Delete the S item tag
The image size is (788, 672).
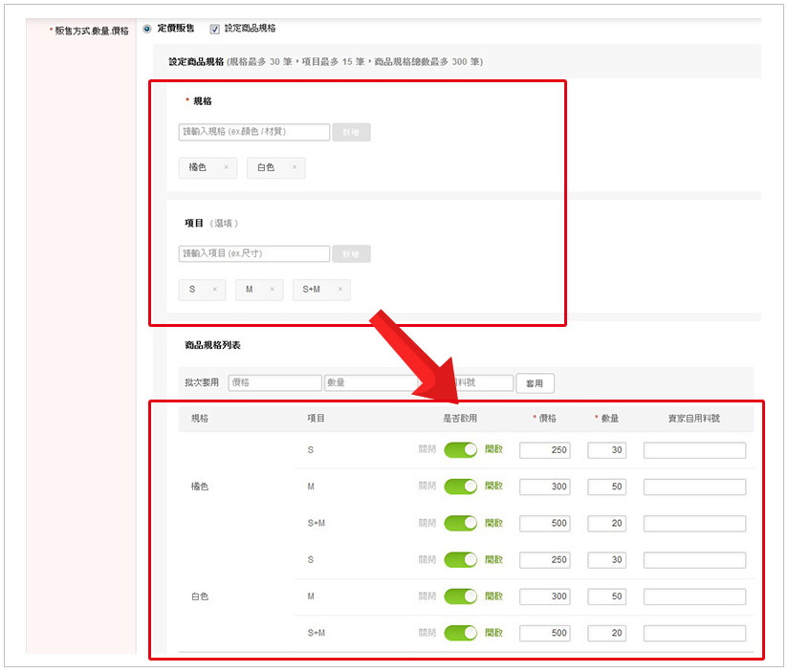click(214, 290)
